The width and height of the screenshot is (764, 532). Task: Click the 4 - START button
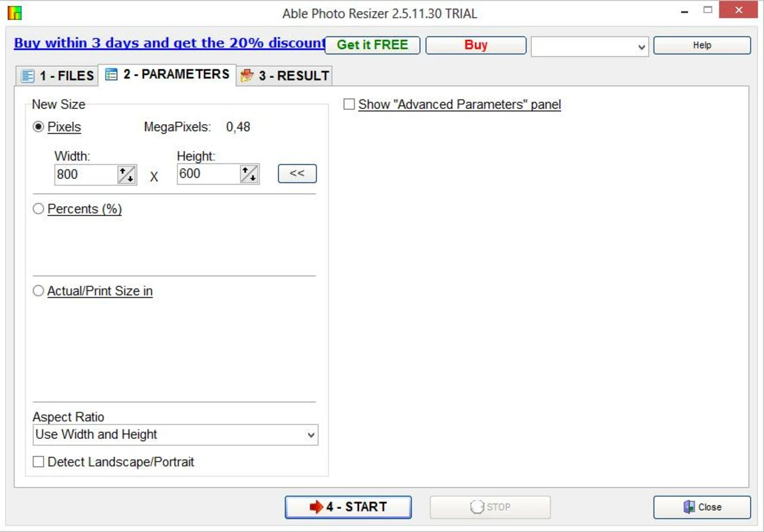348,507
